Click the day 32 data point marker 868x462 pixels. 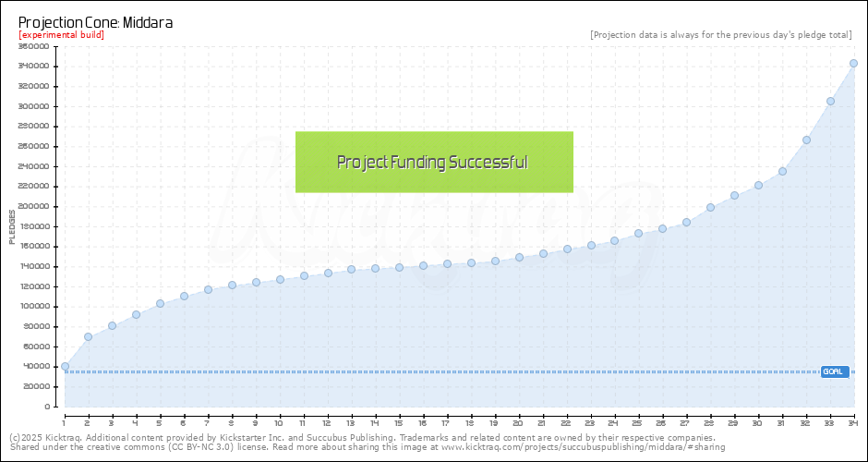point(806,140)
